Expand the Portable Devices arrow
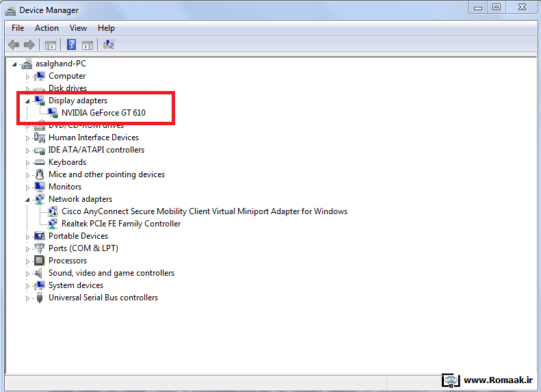Screen dimensions: 541x392 pos(27,237)
